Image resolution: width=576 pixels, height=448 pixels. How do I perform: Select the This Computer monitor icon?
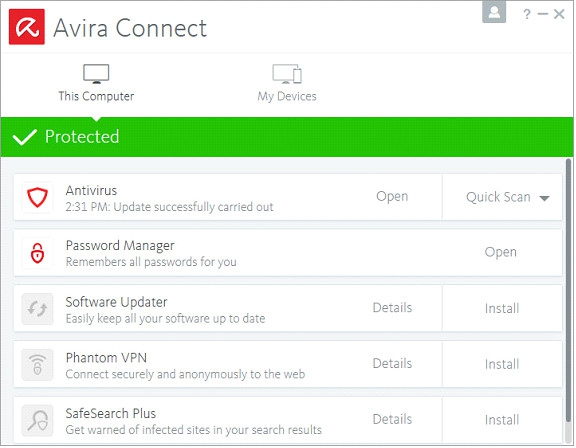point(96,73)
